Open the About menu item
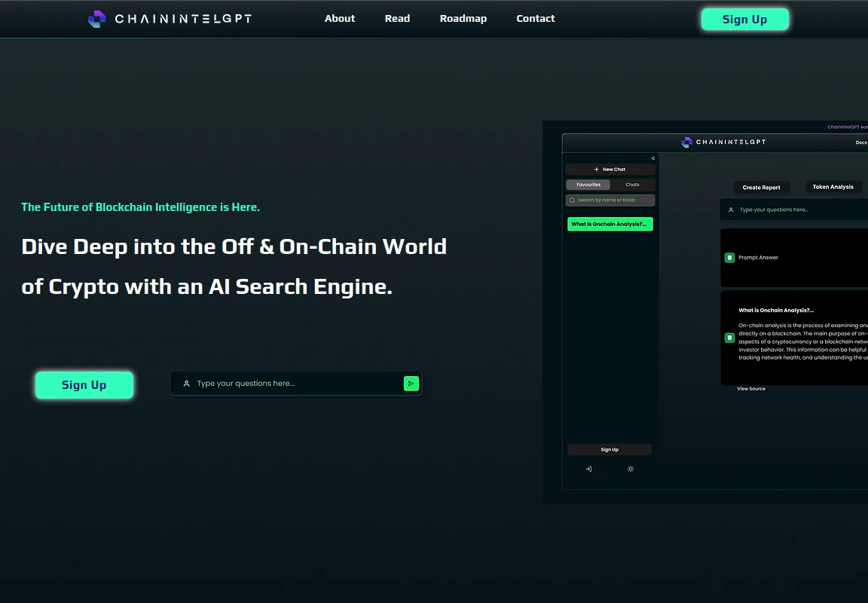Viewport: 868px width, 603px height. click(339, 19)
